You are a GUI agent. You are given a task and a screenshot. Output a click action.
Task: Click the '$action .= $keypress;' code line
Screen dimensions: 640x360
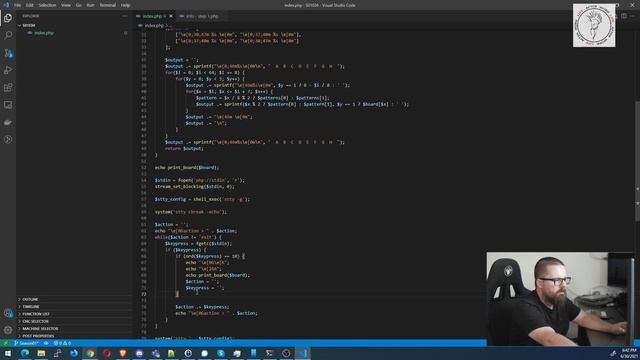[202, 307]
